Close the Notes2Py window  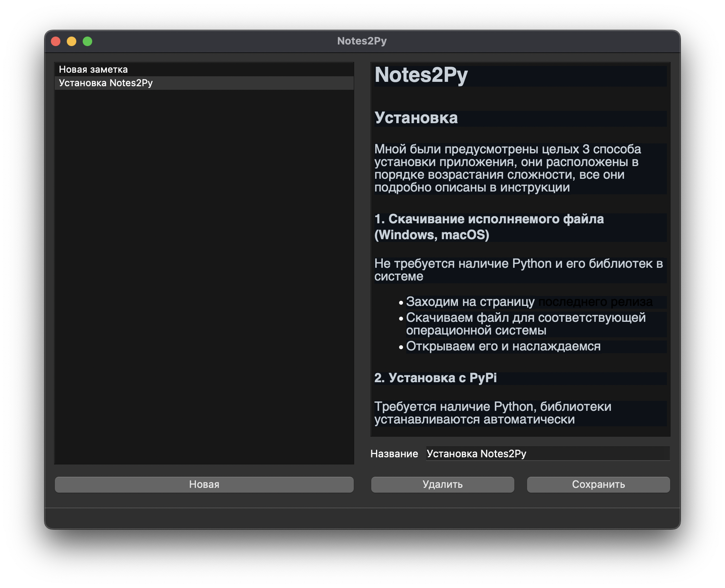pos(56,41)
